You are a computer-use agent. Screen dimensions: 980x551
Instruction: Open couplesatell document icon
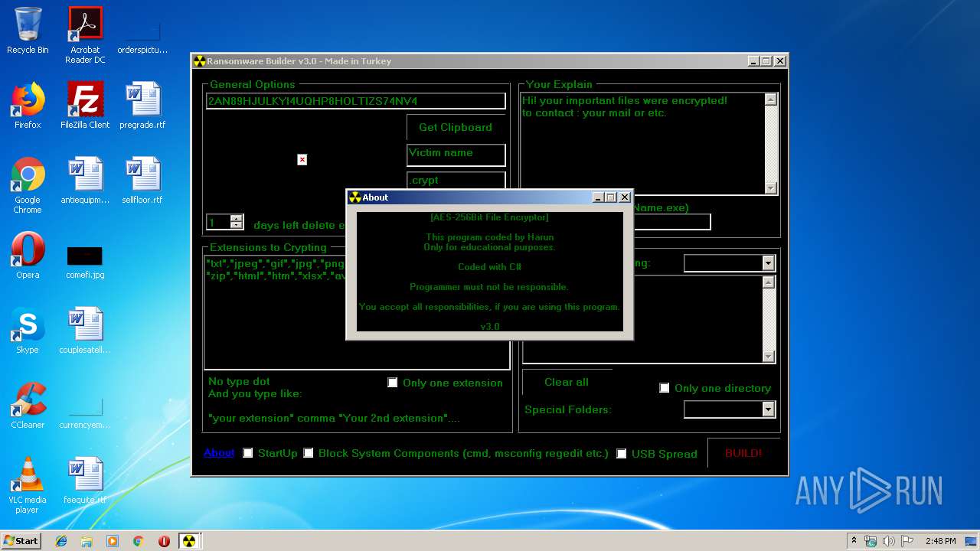[x=85, y=331]
